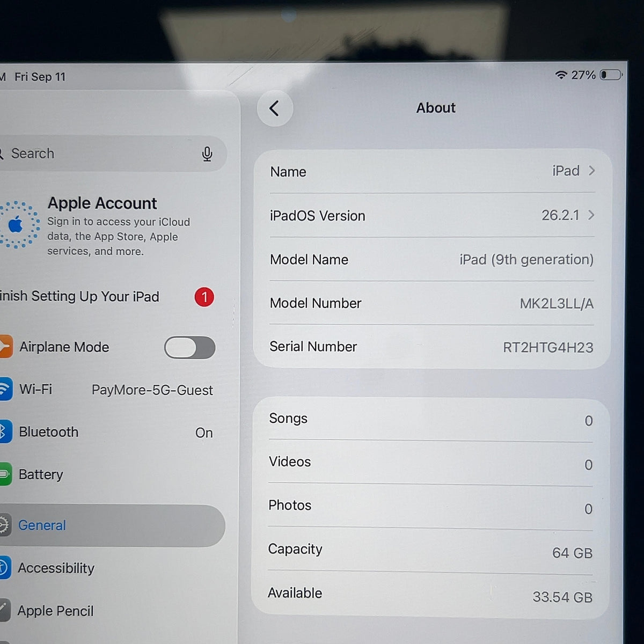Tap the red notification badge
This screenshot has width=644, height=644.
tap(204, 297)
